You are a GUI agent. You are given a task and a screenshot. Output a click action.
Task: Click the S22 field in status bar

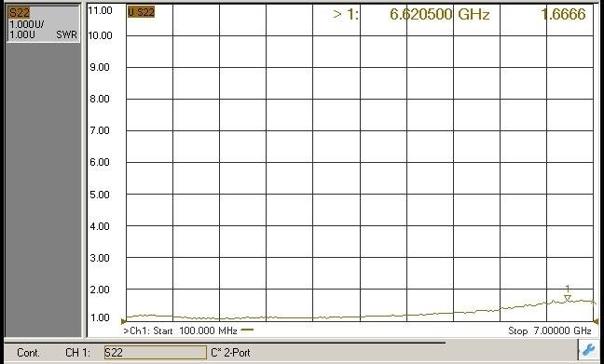tap(156, 353)
